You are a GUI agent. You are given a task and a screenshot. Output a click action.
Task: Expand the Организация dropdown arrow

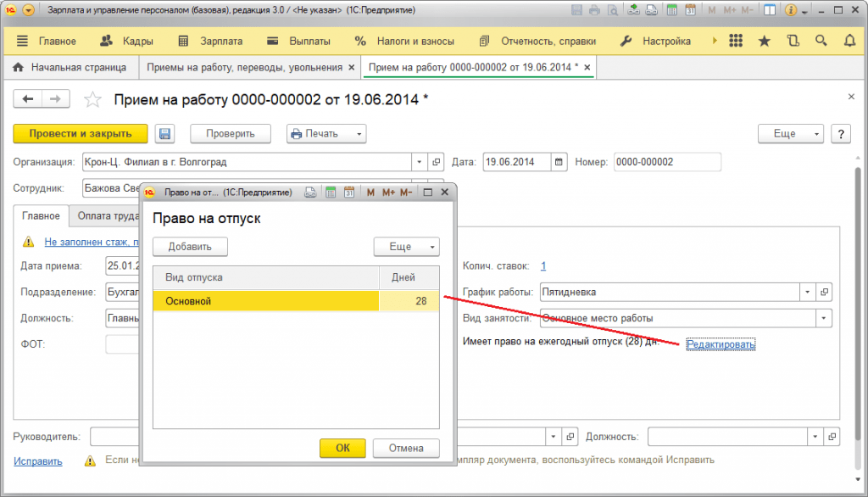click(419, 162)
